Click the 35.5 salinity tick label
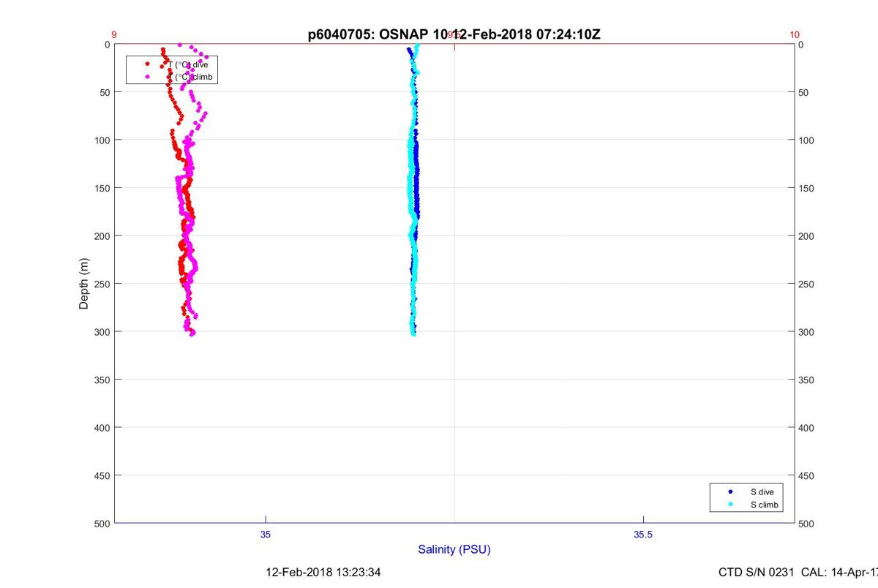Viewport: 878px width, 588px height. tap(643, 535)
